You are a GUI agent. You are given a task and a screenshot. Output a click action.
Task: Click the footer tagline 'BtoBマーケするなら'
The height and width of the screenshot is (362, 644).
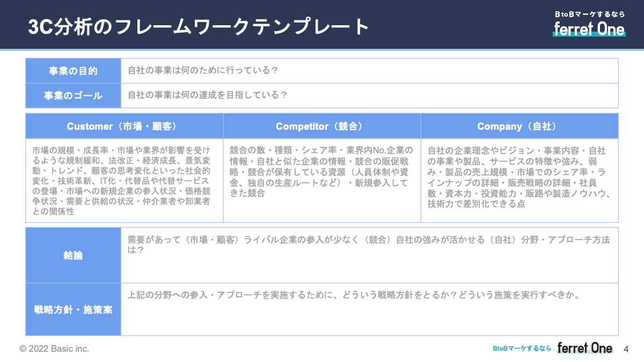tap(522, 349)
